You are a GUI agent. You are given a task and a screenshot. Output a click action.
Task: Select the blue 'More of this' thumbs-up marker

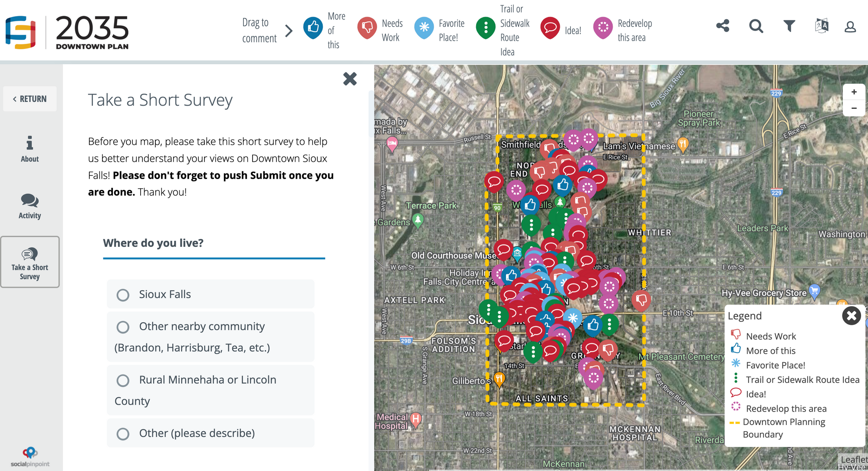tap(313, 28)
